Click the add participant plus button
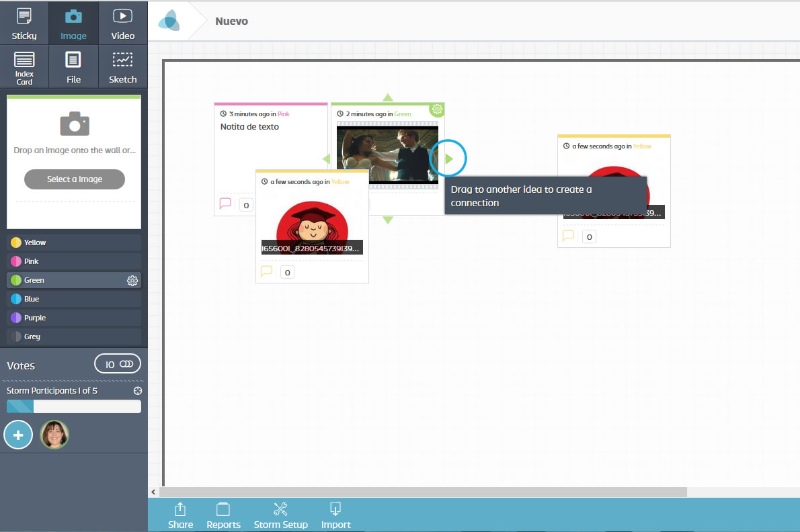Viewport: 800px width, 532px height. [x=18, y=435]
